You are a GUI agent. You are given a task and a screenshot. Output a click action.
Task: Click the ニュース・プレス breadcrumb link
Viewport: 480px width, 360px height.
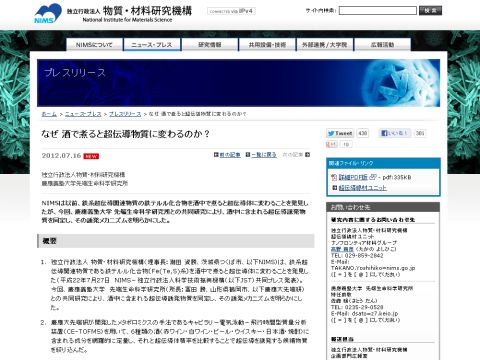pyautogui.click(x=83, y=114)
